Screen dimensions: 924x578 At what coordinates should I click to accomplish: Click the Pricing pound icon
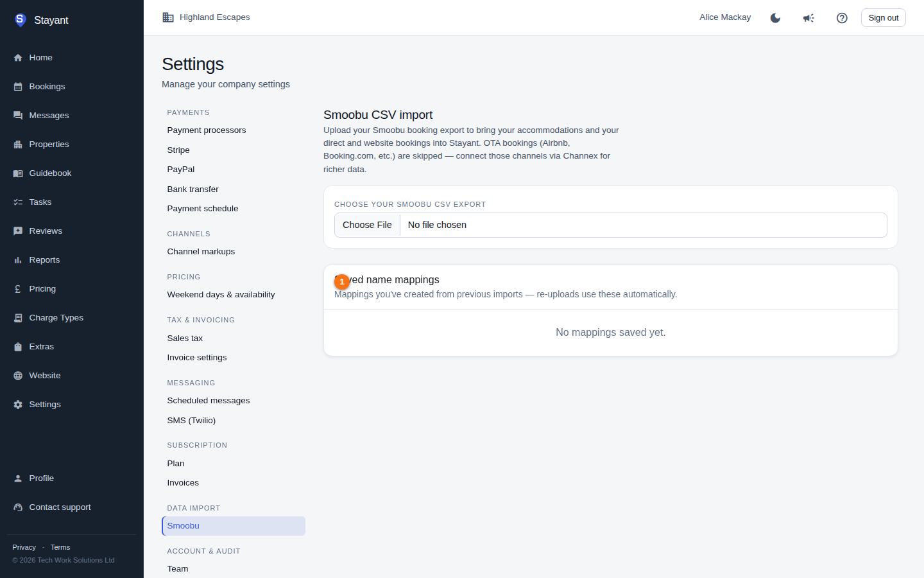[18, 289]
